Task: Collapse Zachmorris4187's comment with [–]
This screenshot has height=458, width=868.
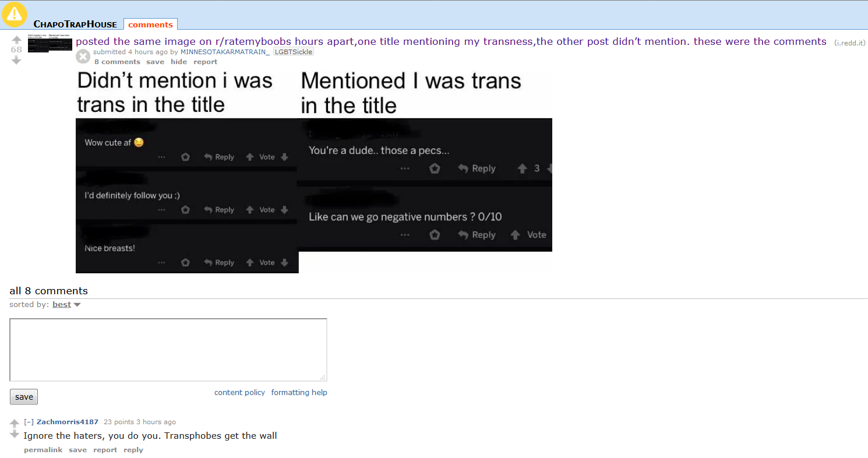Action: [x=29, y=422]
